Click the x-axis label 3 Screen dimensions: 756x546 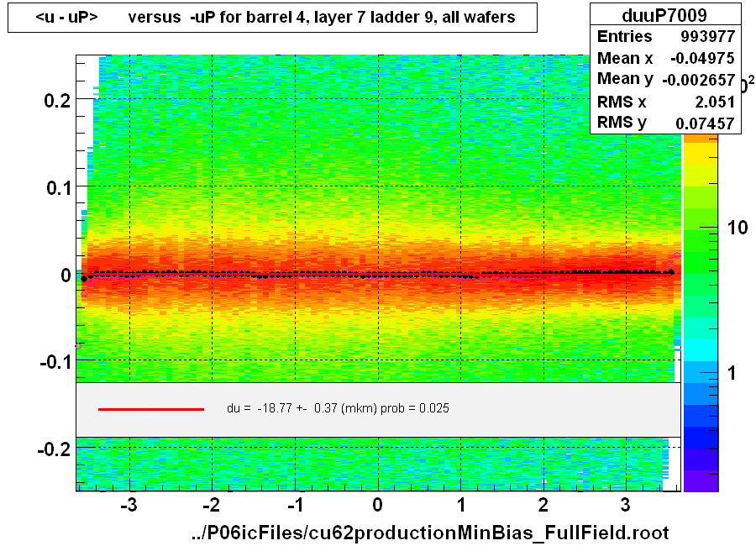(x=625, y=505)
